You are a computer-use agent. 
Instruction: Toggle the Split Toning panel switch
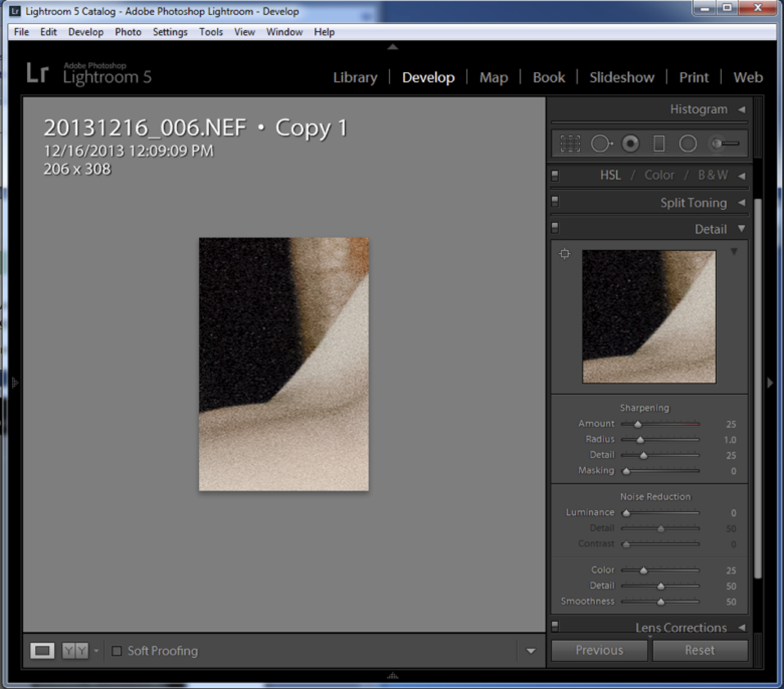555,202
